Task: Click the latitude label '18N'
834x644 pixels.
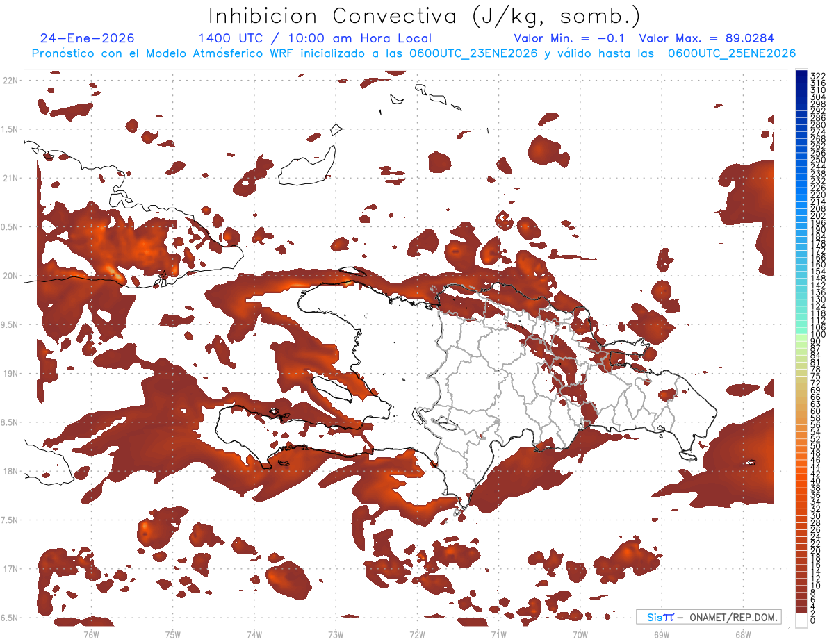Action: coord(10,471)
